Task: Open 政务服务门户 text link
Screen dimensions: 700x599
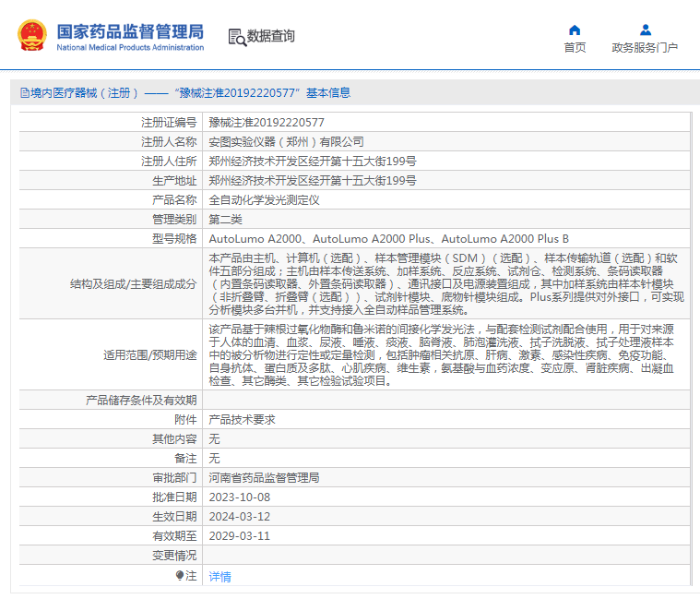Action: tap(645, 47)
